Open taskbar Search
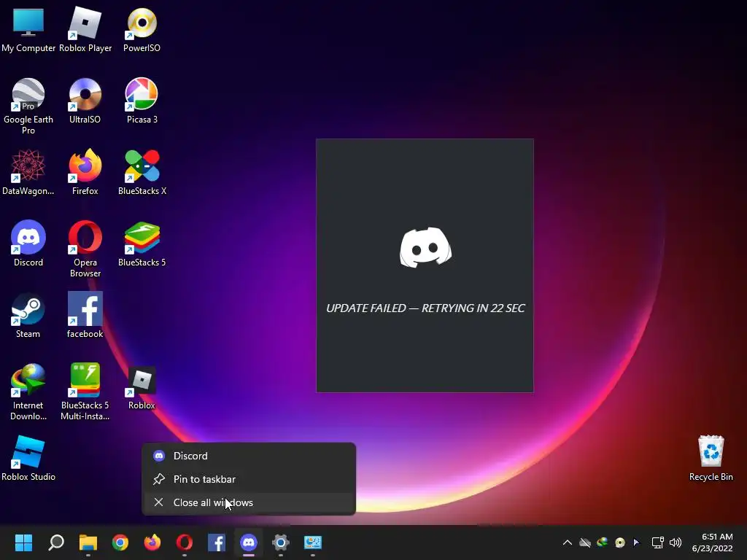The height and width of the screenshot is (560, 747). pyautogui.click(x=56, y=542)
